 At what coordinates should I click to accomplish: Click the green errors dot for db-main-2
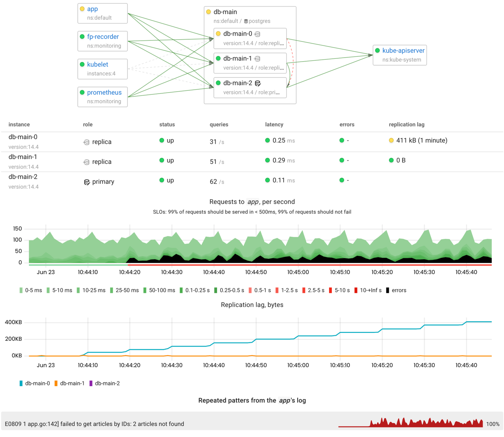(341, 180)
